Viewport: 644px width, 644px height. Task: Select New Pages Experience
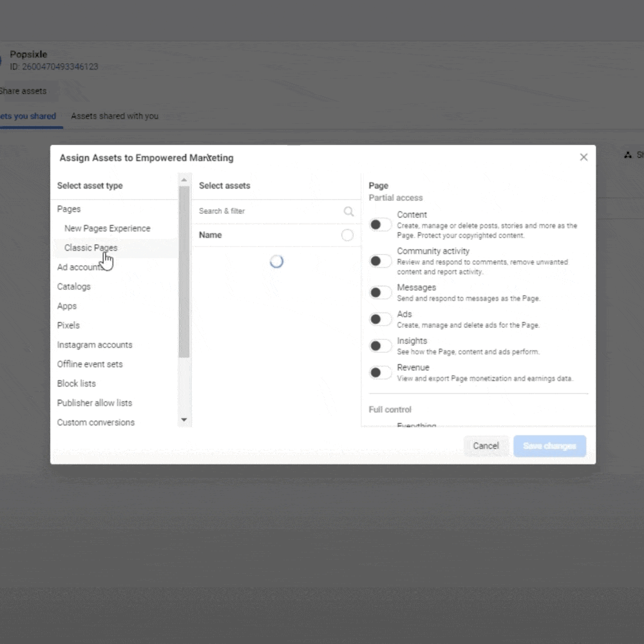pyautogui.click(x=108, y=229)
